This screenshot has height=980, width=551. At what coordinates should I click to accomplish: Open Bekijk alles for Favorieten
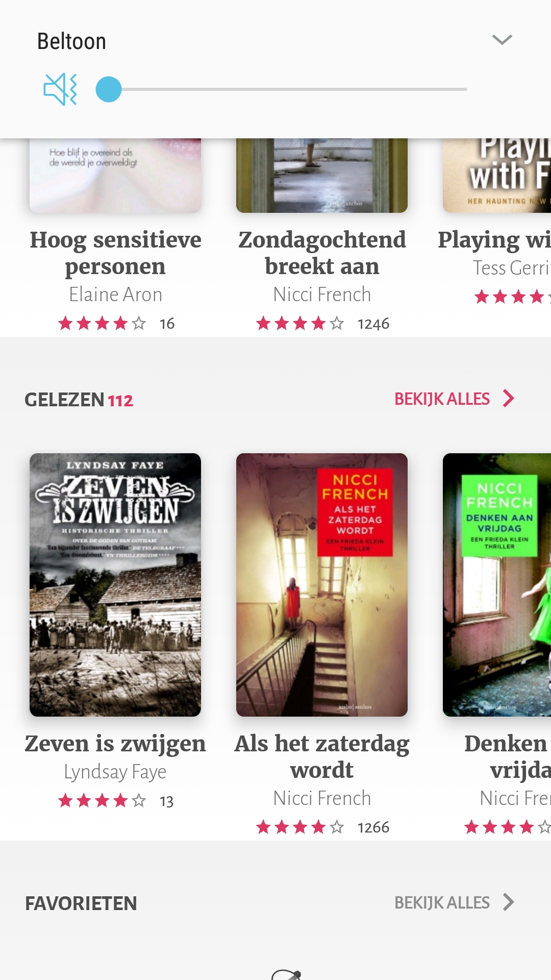tap(442, 902)
